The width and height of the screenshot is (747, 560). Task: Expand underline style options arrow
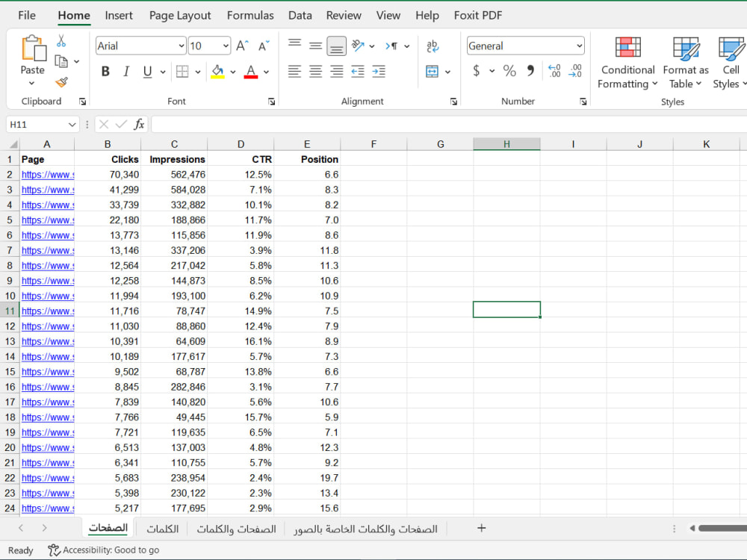pos(162,72)
